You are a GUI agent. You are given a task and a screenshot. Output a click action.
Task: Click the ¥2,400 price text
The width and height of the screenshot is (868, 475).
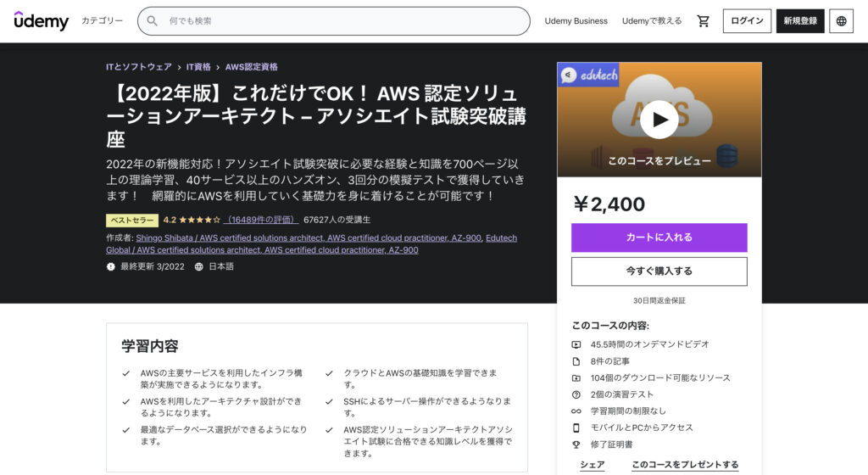(609, 204)
